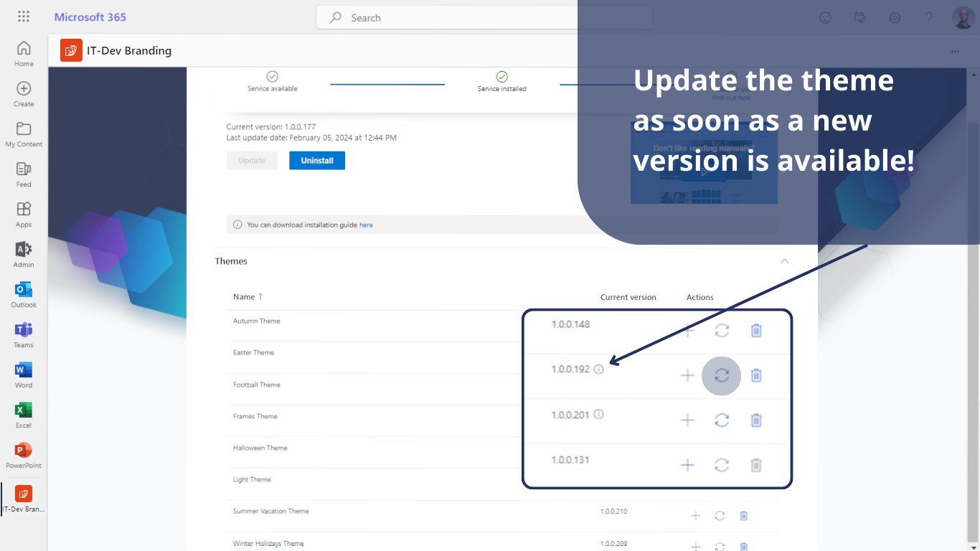This screenshot has height=551, width=980.
Task: Open the installation guide 'here' link
Action: [x=366, y=225]
